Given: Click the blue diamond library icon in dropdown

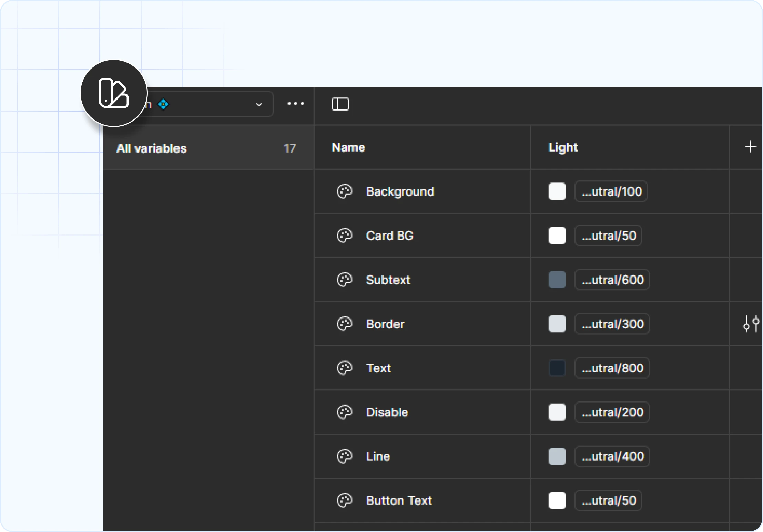Looking at the screenshot, I should coord(163,104).
